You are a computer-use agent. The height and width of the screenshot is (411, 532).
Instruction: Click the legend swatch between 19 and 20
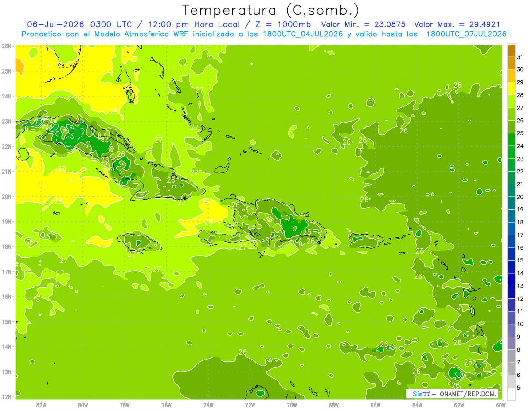[x=511, y=203]
